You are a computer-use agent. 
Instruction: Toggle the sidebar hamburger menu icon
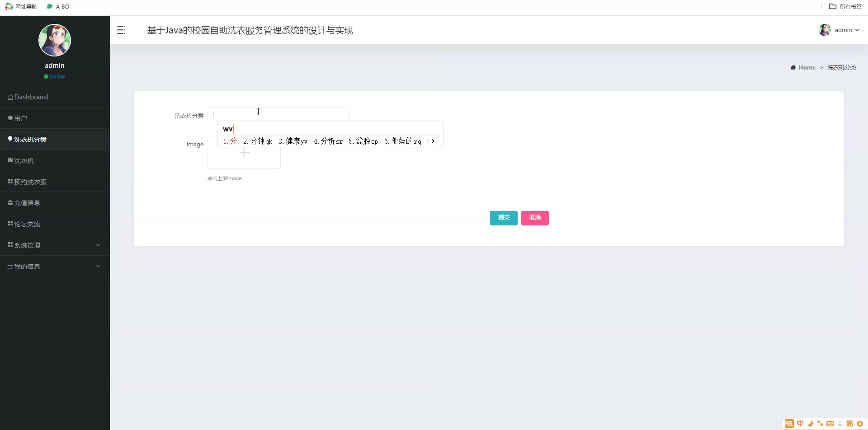tap(121, 30)
